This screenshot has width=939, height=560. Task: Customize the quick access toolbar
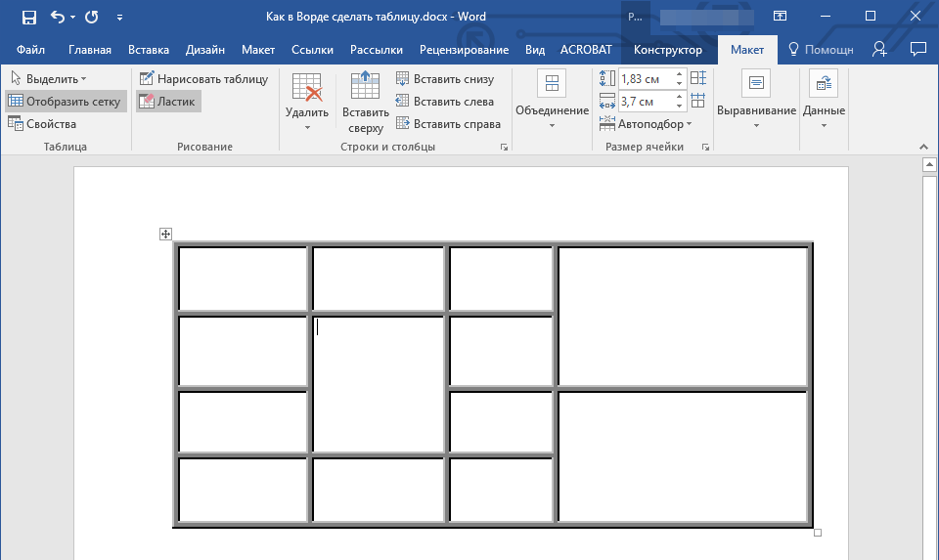(x=119, y=18)
